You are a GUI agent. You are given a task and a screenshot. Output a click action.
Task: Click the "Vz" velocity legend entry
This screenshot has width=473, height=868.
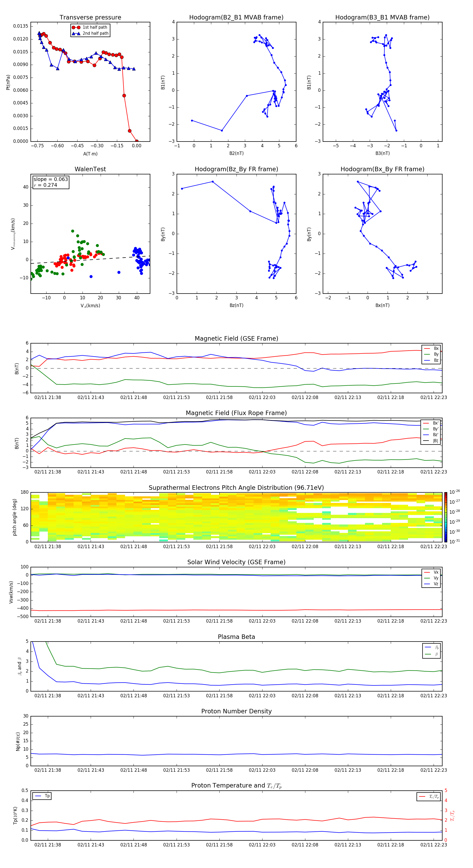click(431, 584)
